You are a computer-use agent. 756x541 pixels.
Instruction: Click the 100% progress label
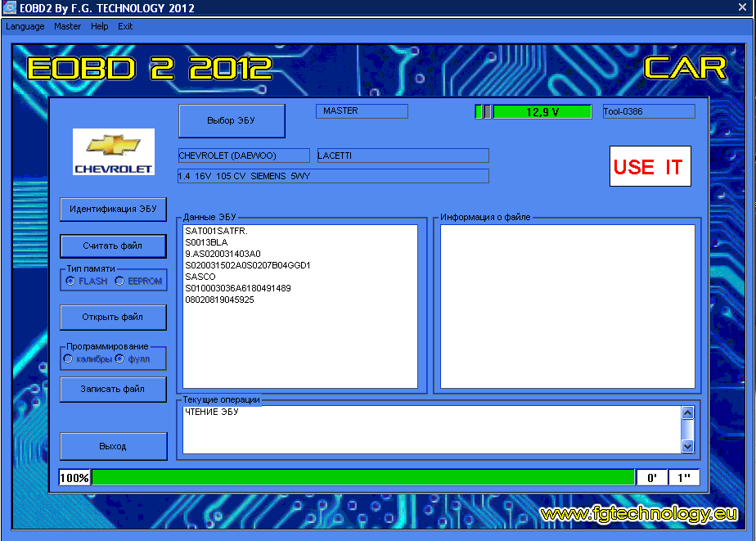74,478
